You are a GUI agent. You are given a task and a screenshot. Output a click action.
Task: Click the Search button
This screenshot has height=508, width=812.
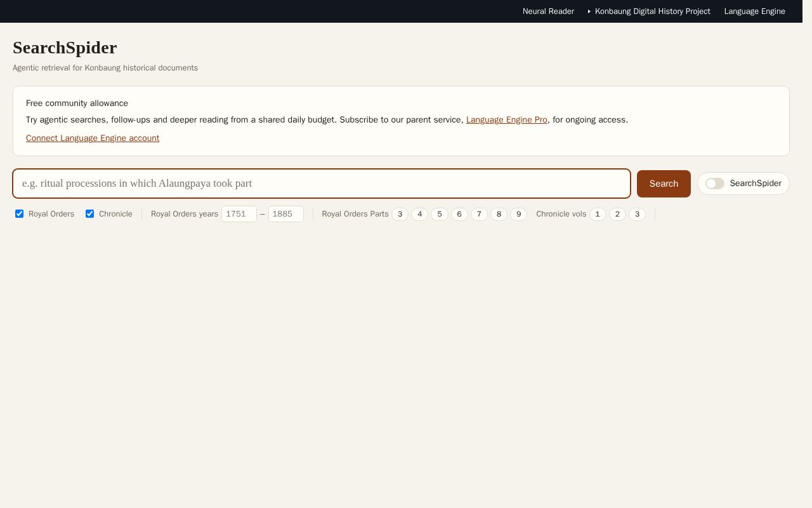pos(664,184)
